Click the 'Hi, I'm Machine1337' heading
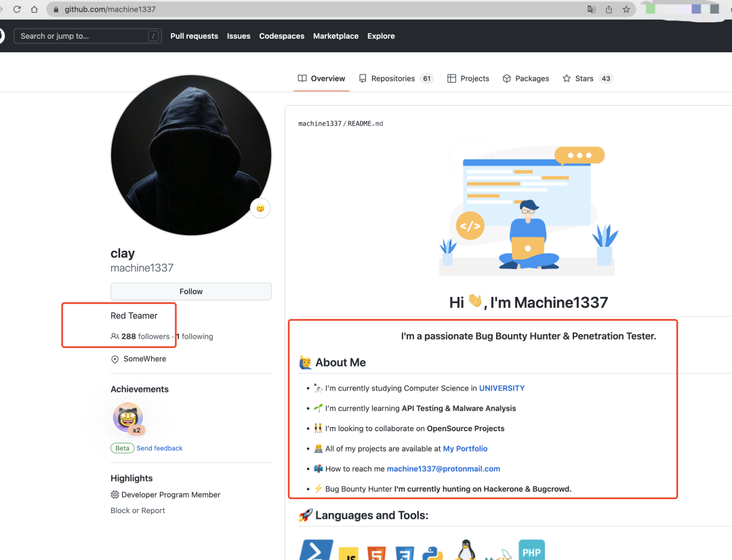 tap(529, 302)
